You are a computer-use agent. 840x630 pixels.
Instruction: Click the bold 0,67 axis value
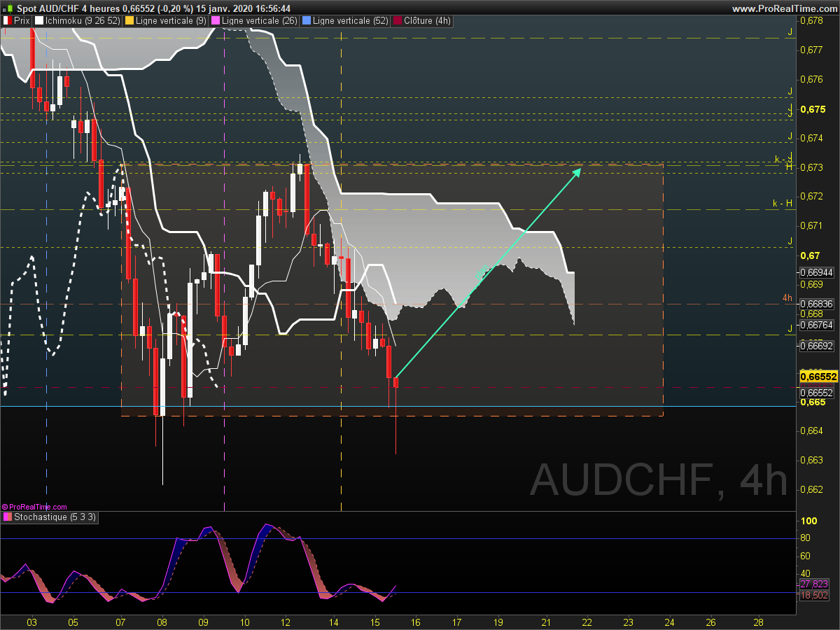click(809, 255)
